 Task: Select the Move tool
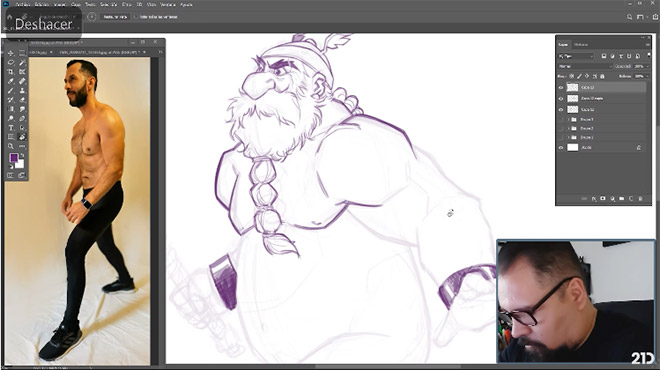pyautogui.click(x=11, y=53)
